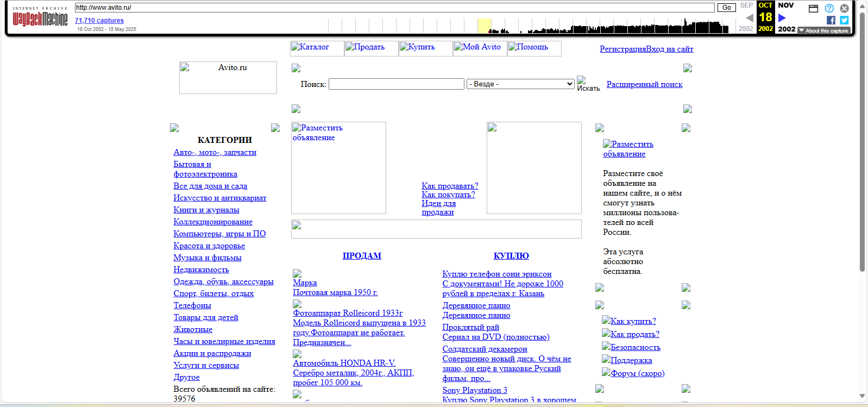Open category Коллекционирование
This screenshot has width=868, height=407.
point(213,222)
